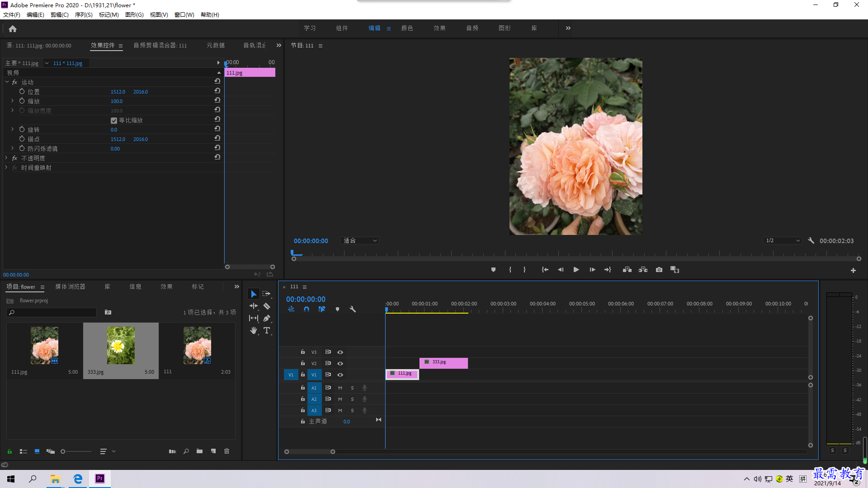Reset the Position parameter
The width and height of the screenshot is (868, 488).
(x=217, y=91)
